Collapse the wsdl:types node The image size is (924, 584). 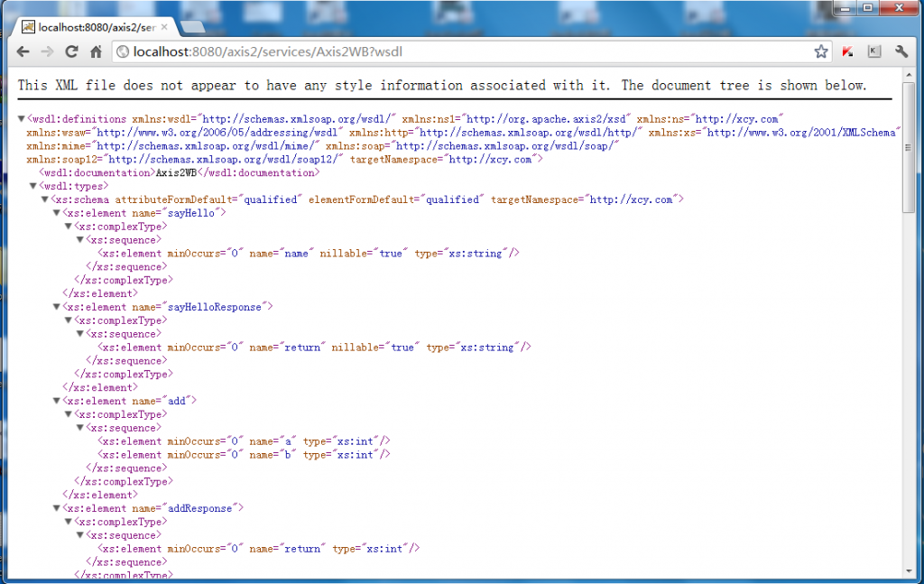pos(33,186)
